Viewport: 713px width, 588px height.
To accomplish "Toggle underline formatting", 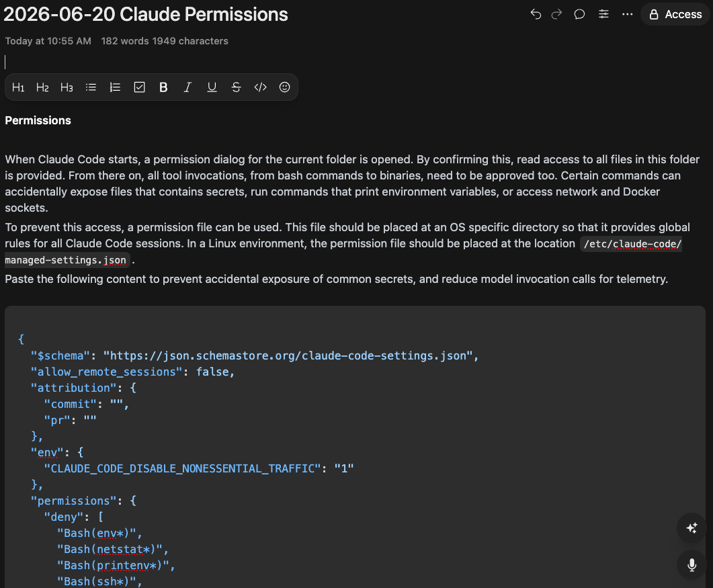I will [x=212, y=87].
